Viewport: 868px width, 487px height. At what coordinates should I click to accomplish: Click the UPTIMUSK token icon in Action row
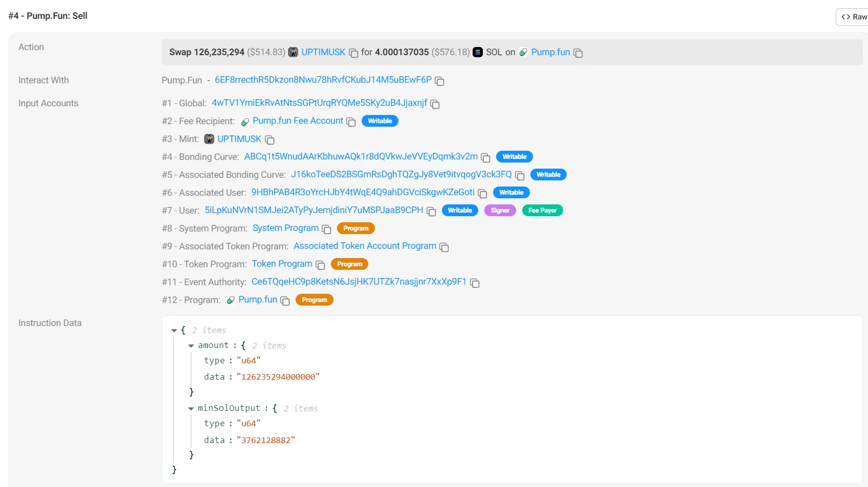(293, 52)
